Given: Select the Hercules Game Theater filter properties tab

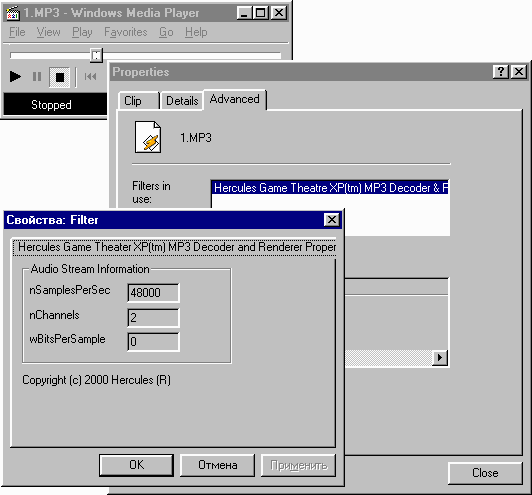Looking at the screenshot, I should (174, 247).
